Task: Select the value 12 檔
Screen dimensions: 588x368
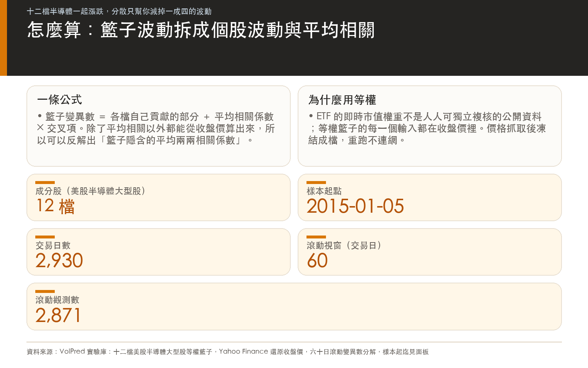Action: point(55,206)
